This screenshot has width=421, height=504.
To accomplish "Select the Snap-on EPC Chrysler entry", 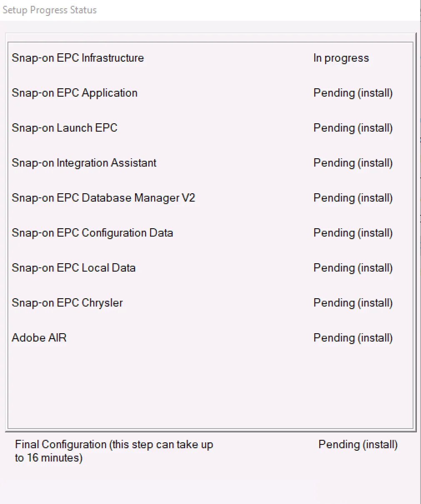I will [68, 303].
